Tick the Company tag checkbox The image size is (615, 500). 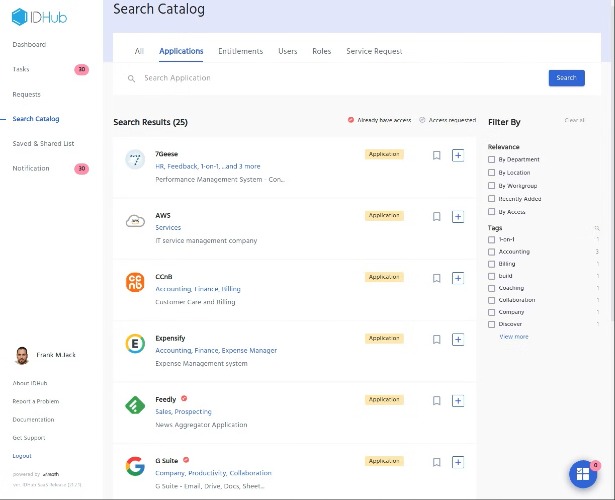tap(491, 312)
